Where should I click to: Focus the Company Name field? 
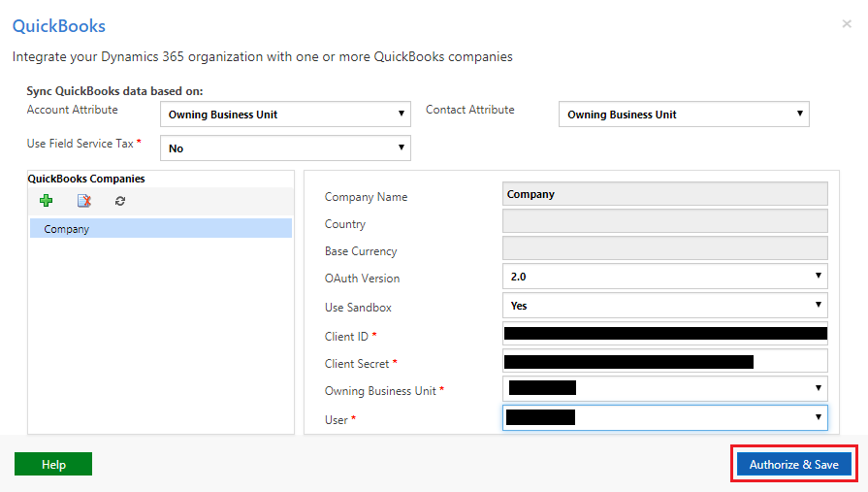click(x=665, y=194)
